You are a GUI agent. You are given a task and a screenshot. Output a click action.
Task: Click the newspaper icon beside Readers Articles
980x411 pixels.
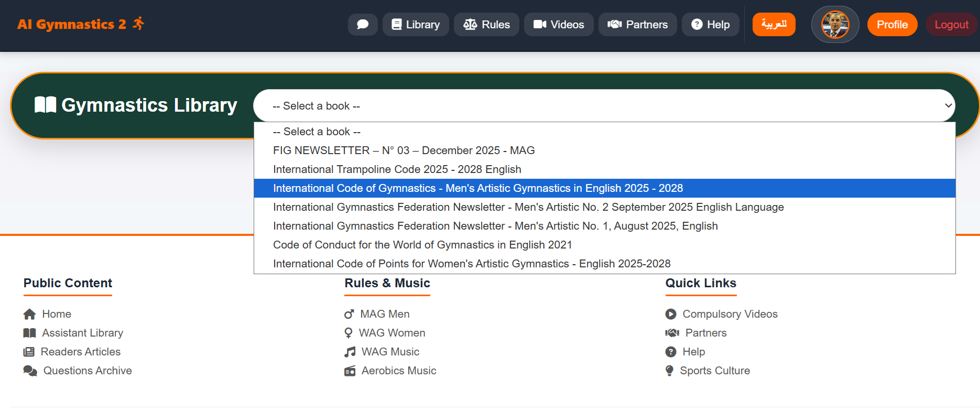click(29, 352)
